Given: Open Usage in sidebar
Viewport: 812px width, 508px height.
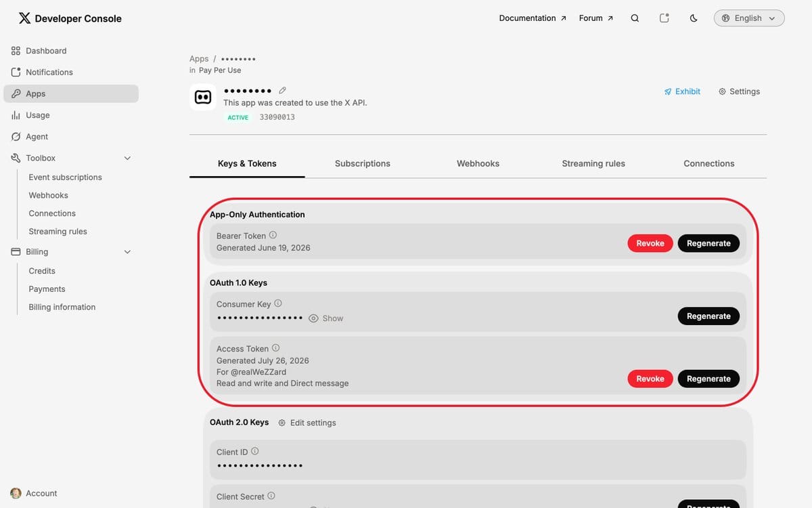Looking at the screenshot, I should (x=71, y=115).
